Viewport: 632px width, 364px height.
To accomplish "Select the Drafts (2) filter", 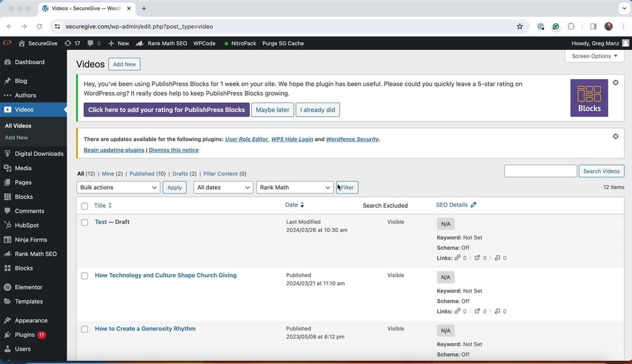I will (181, 174).
